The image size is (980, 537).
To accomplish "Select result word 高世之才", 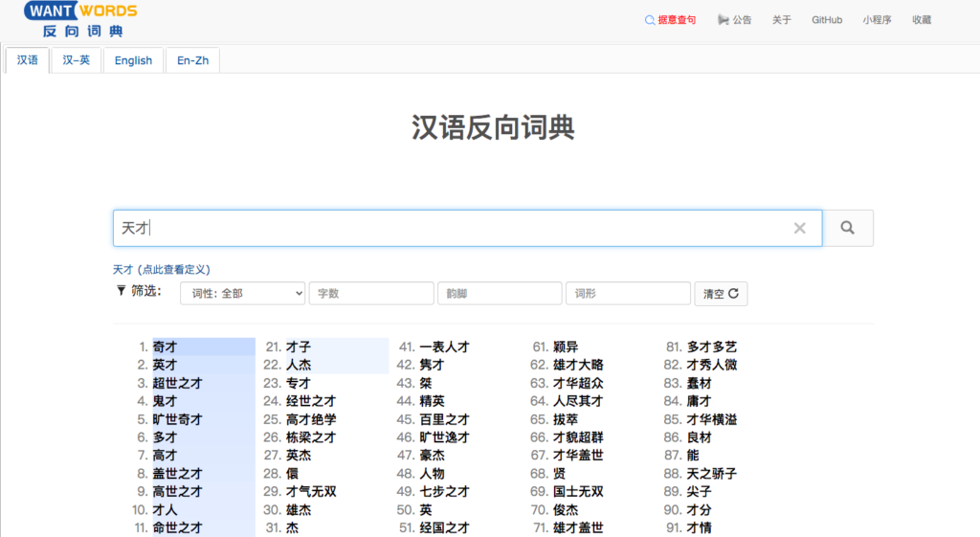I will pos(177,492).
